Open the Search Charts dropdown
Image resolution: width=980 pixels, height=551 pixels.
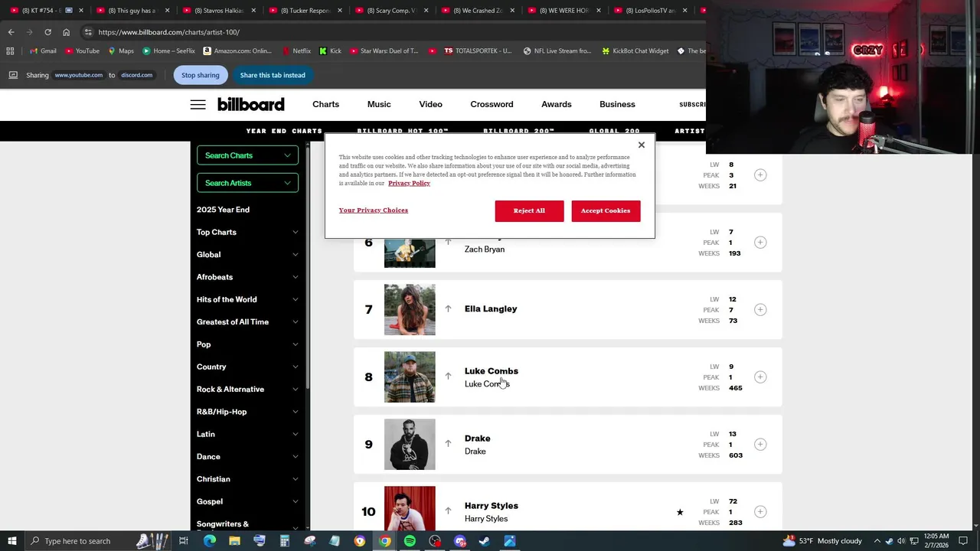247,155
